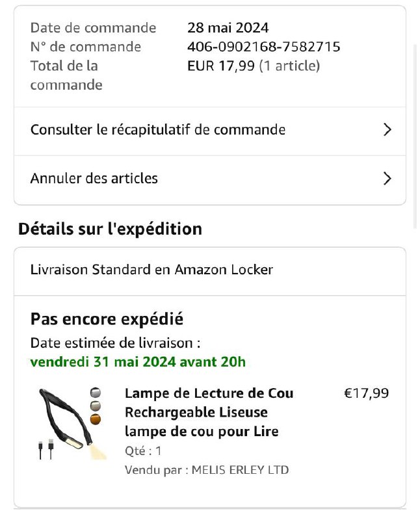Select the top silver color dot
This screenshot has width=420, height=520.
(x=96, y=392)
